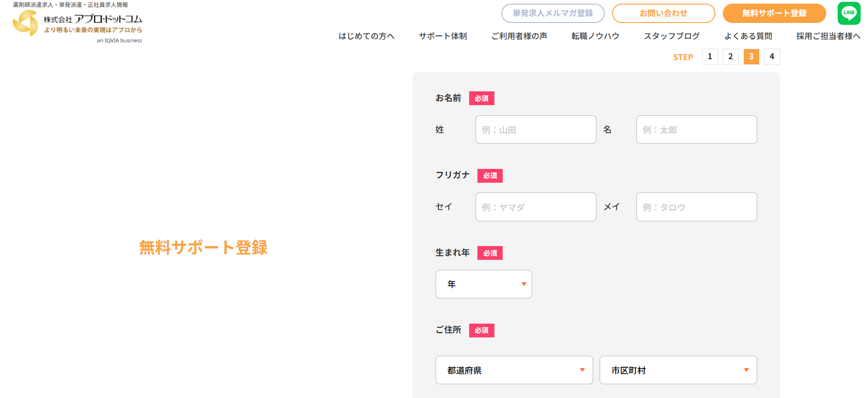Open the はじめての方へ menu item
Viewport: 868px width, 398px height.
pos(366,36)
